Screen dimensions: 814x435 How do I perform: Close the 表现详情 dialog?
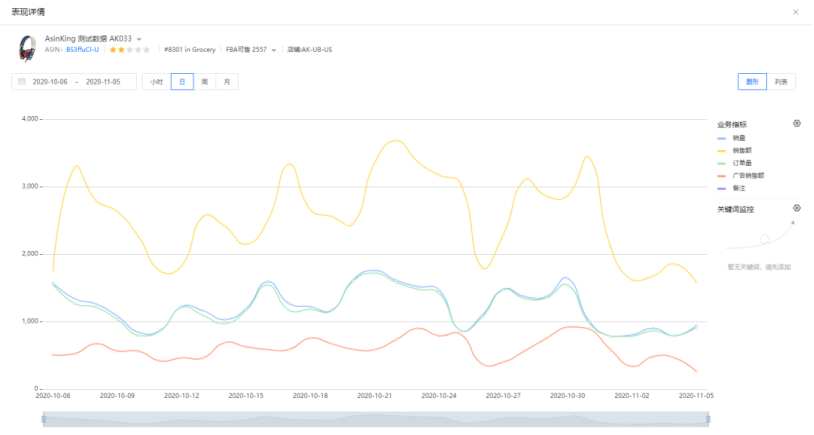[795, 12]
